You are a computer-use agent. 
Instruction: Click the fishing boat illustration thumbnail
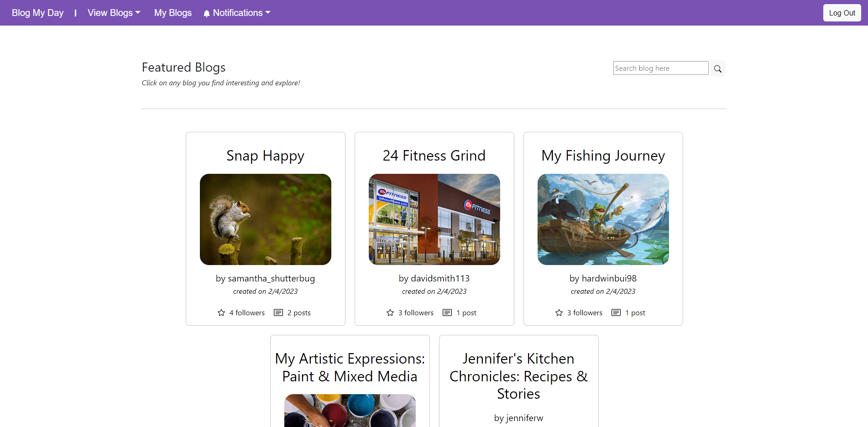(x=603, y=219)
